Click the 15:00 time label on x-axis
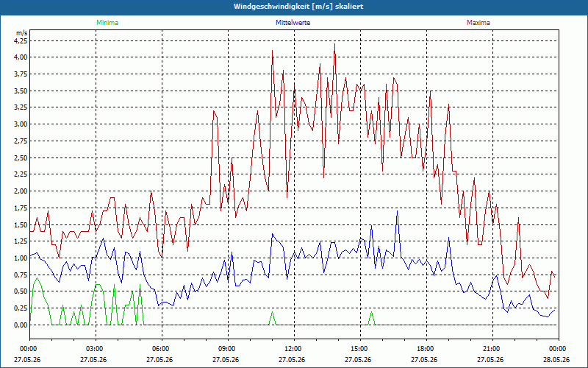The image size is (588, 368). pyautogui.click(x=360, y=349)
